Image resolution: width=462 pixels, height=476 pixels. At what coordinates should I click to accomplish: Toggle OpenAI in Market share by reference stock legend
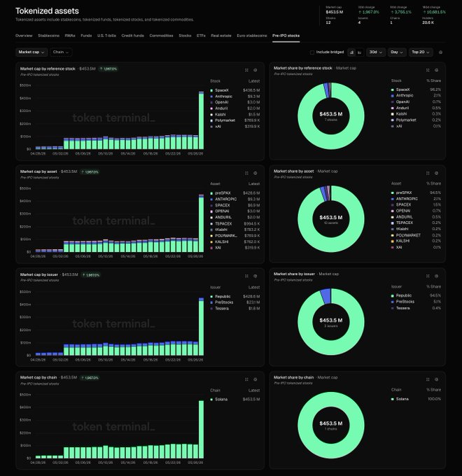pos(416,101)
